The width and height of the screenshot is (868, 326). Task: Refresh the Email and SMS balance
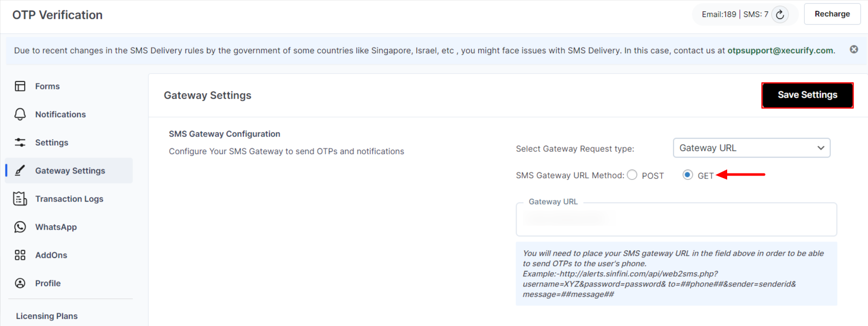[780, 14]
